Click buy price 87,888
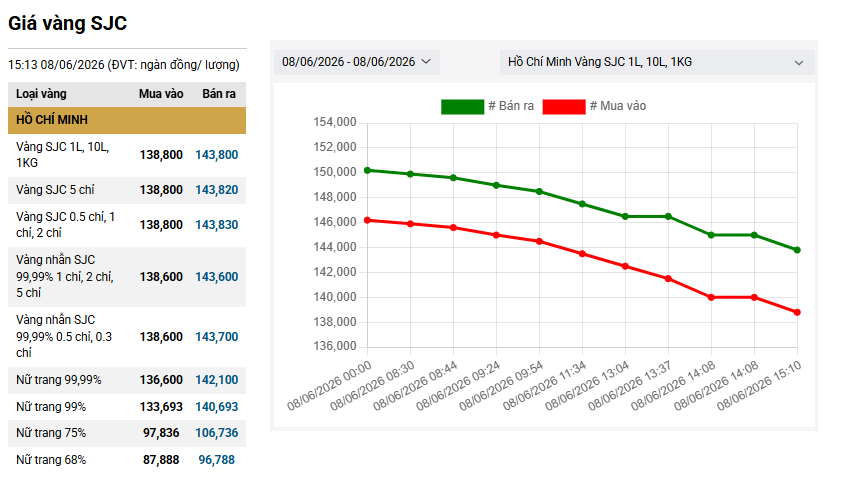This screenshot has width=860, height=496. coord(161,460)
